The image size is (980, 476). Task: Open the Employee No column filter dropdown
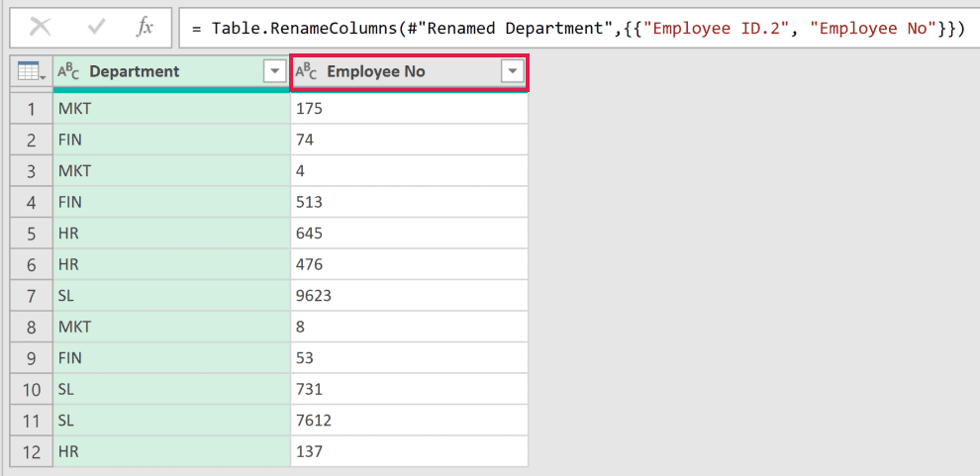(513, 72)
